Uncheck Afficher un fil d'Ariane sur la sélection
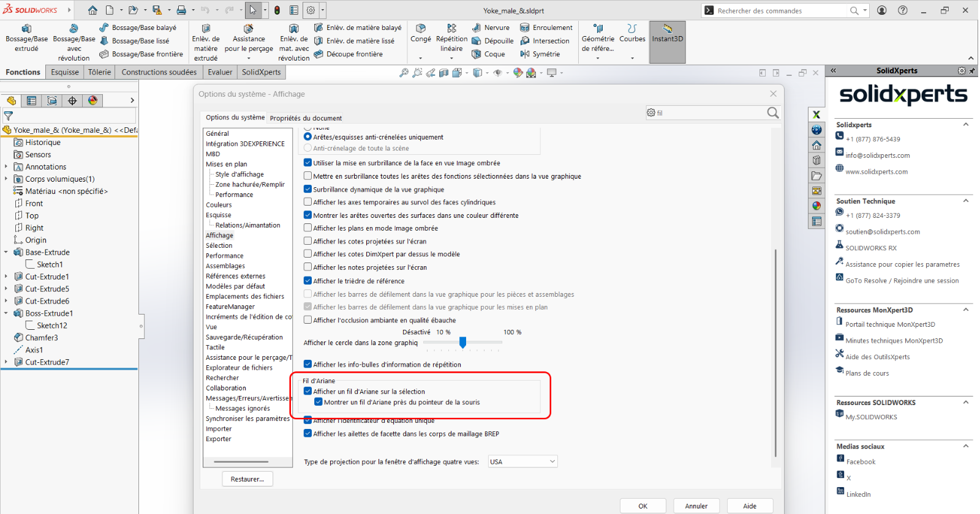 (308, 392)
